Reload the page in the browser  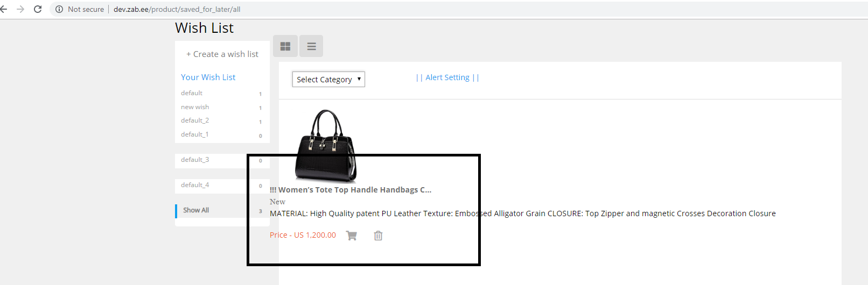(38, 9)
